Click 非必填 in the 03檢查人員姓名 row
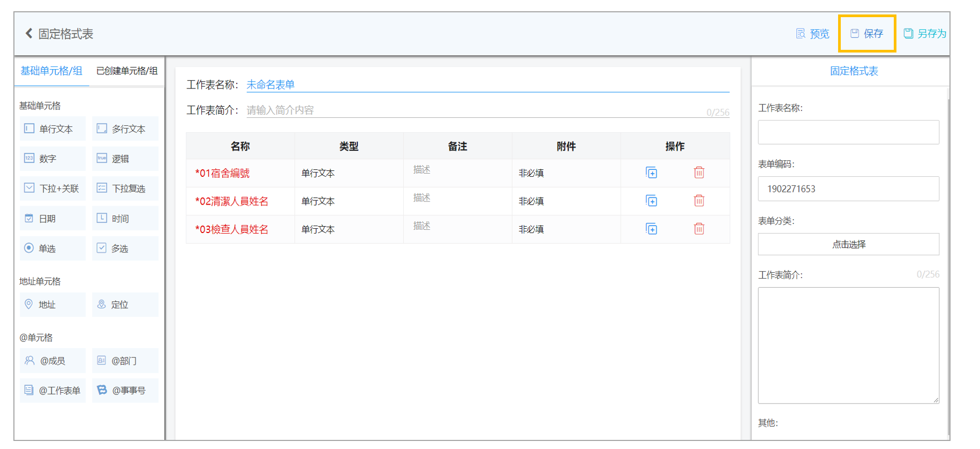Viewport: 980px width, 449px height. click(531, 229)
